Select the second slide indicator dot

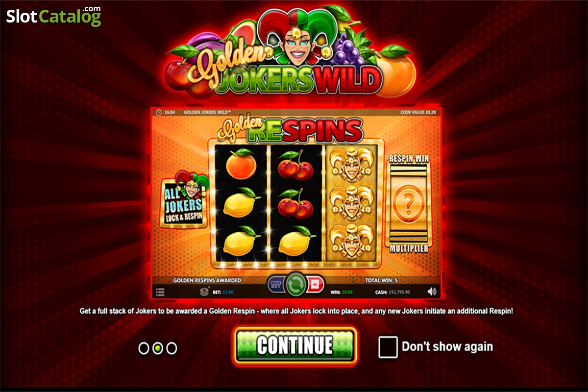[x=158, y=348]
